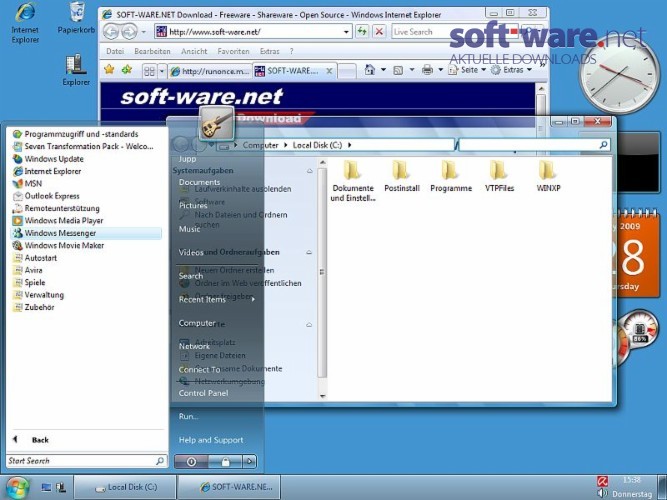
Task: Open Windows Messenger from Start menu
Action: pyautogui.click(x=86, y=233)
